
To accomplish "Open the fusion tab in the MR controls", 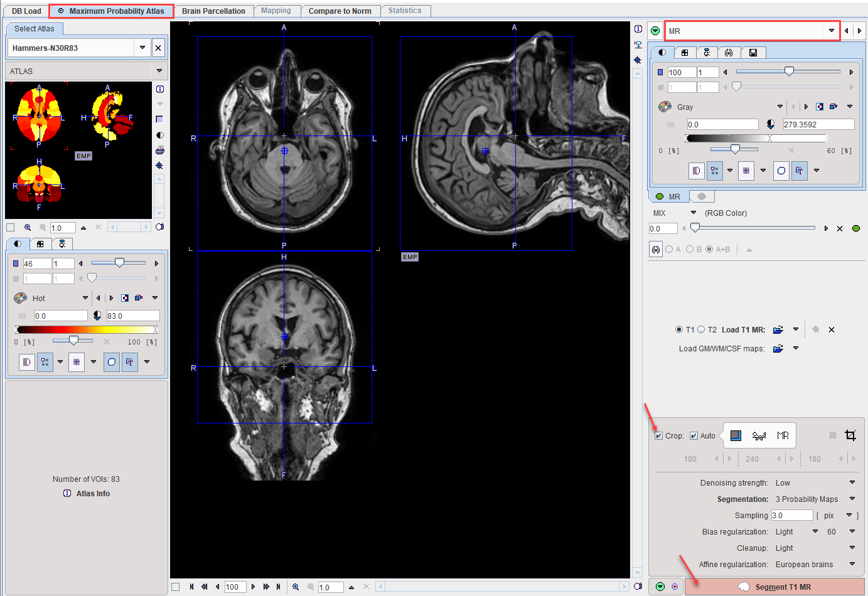I will pyautogui.click(x=729, y=53).
